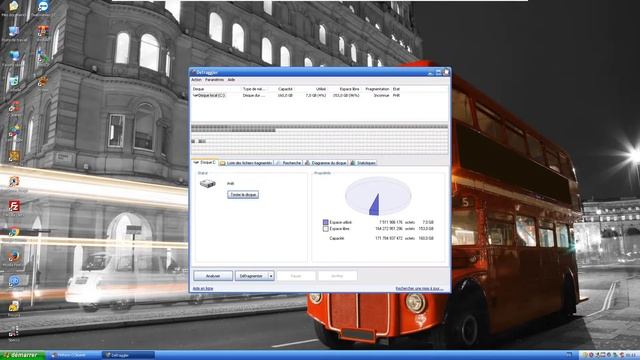Maximize the Defraggler window

(x=438, y=72)
